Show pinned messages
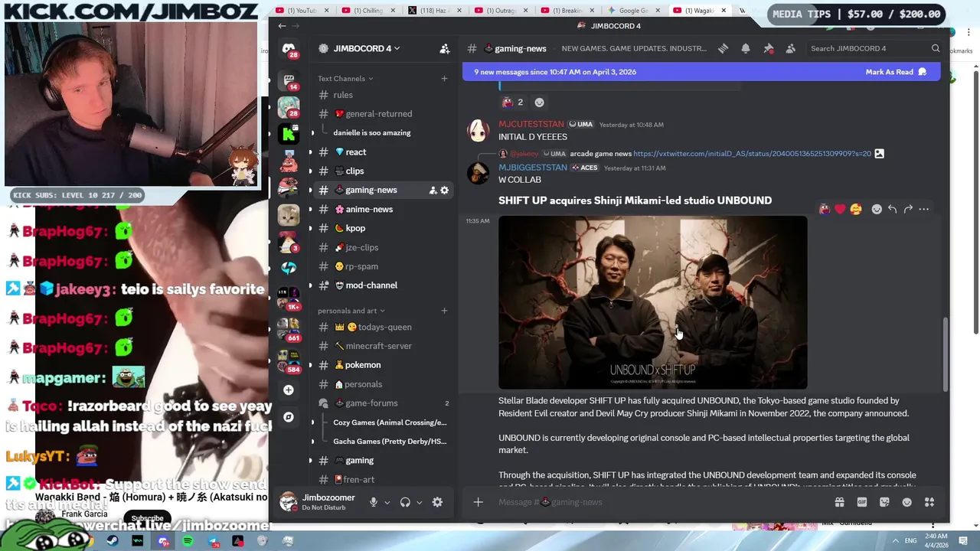 (x=768, y=48)
